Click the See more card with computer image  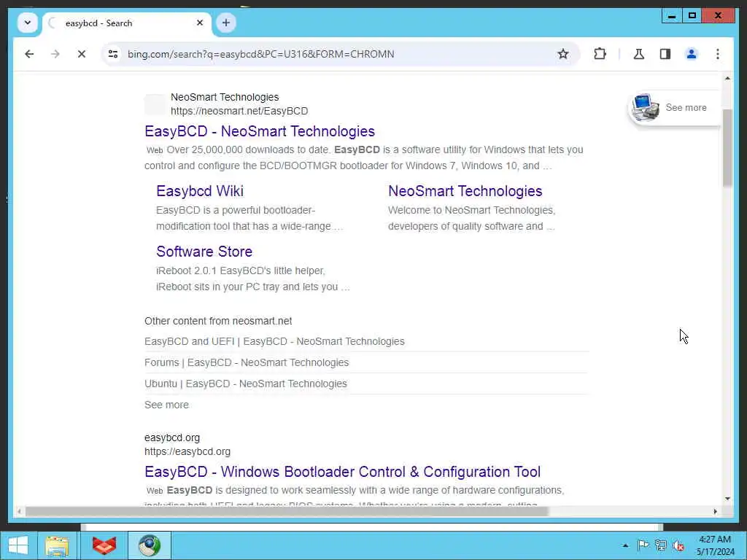[673, 108]
